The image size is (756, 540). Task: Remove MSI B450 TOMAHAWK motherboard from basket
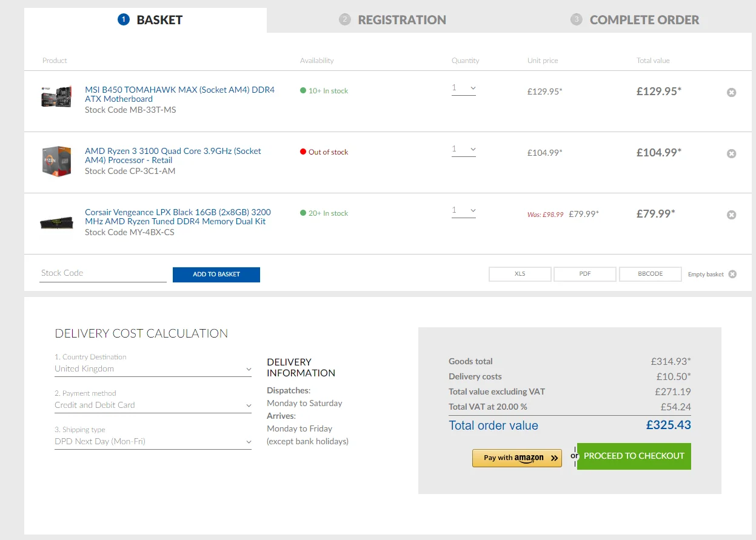tap(732, 93)
